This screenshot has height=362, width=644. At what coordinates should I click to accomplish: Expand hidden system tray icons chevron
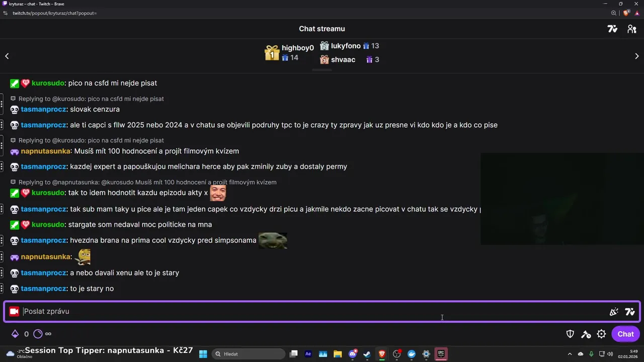[570, 354]
